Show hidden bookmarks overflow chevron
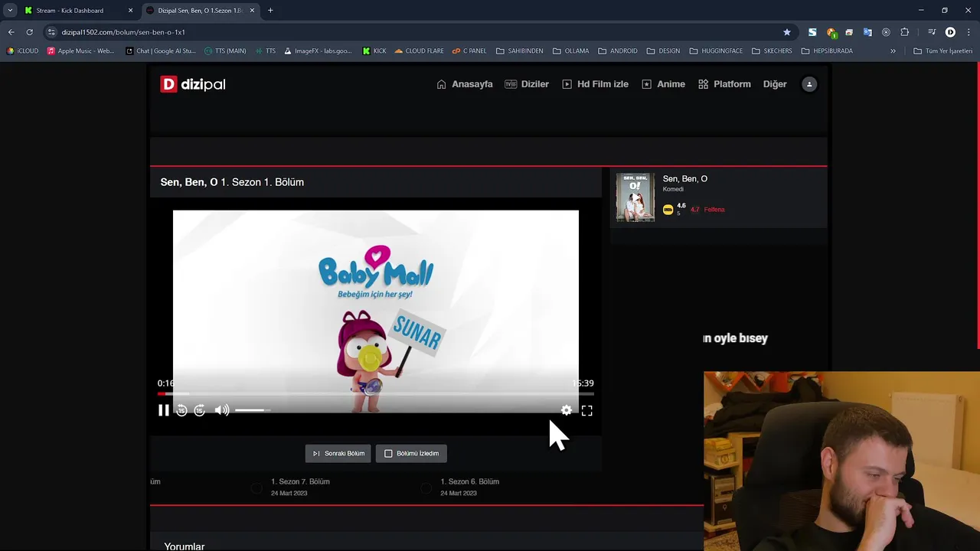Image resolution: width=980 pixels, height=551 pixels. (893, 51)
